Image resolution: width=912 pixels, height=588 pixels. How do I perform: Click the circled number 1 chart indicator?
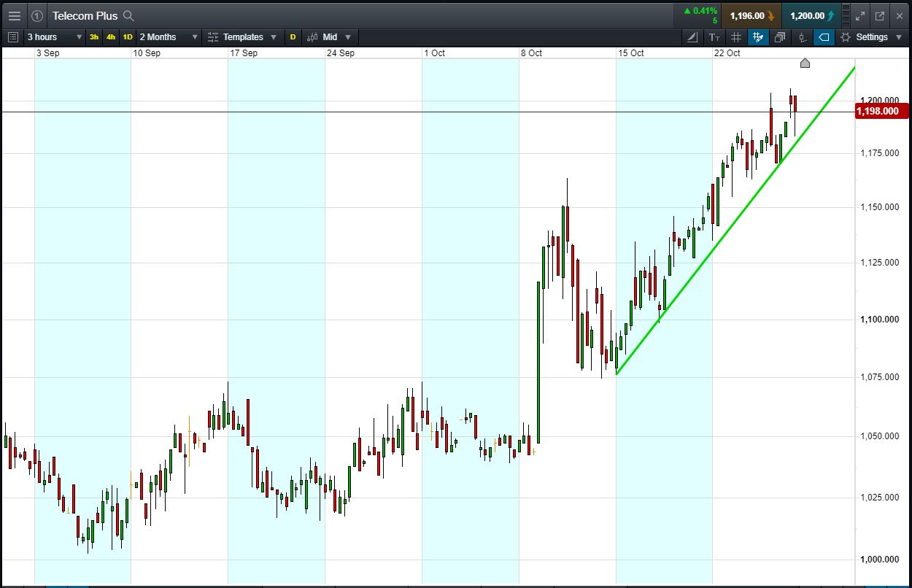(x=36, y=15)
